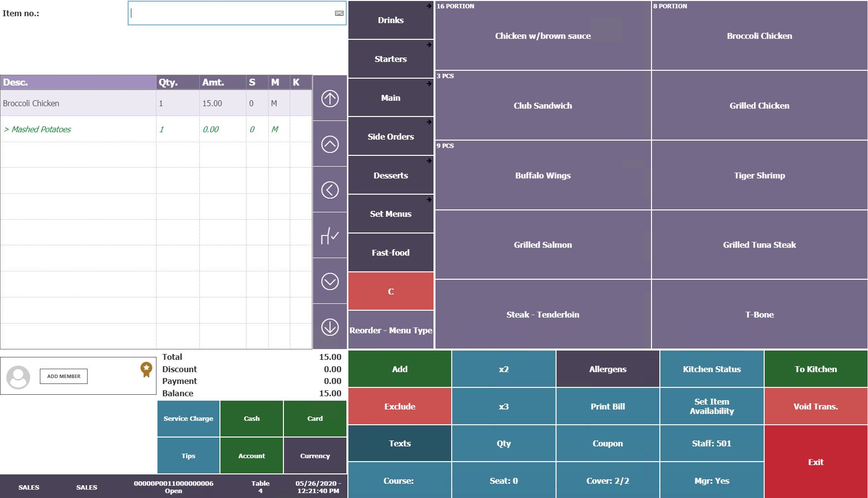This screenshot has height=498, width=868.
Task: Click the Staff: 501 button
Action: pyautogui.click(x=712, y=443)
